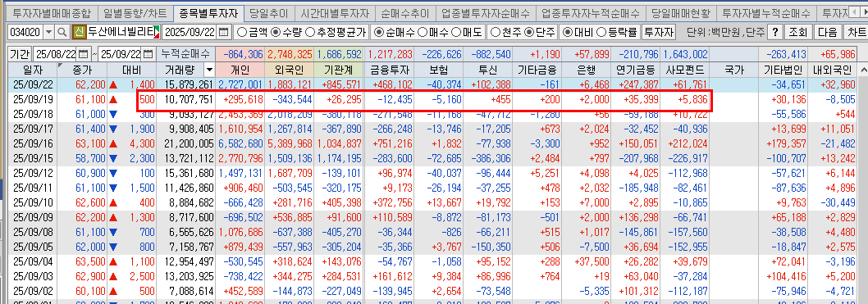Open calendar for period start 25/08/22
Screen dimensions: 868x304
tap(84, 54)
